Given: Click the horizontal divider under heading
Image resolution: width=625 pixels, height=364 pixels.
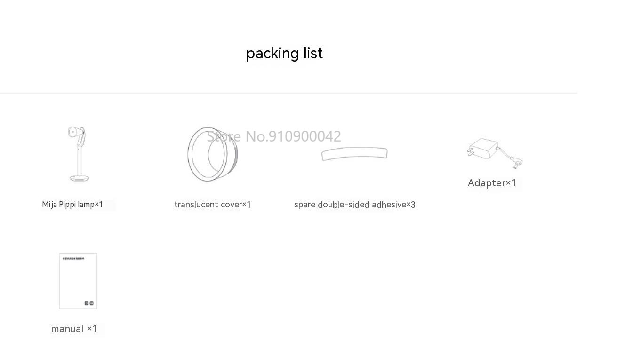Looking at the screenshot, I should [x=288, y=93].
